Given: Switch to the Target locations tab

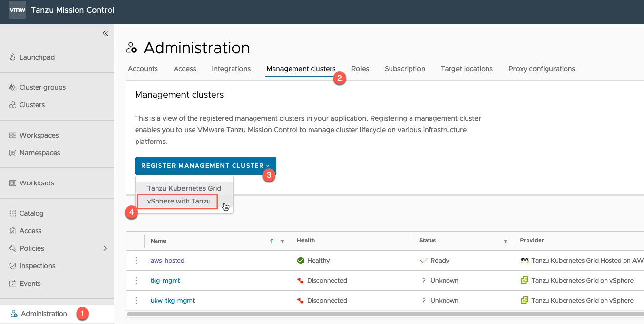Looking at the screenshot, I should 467,69.
